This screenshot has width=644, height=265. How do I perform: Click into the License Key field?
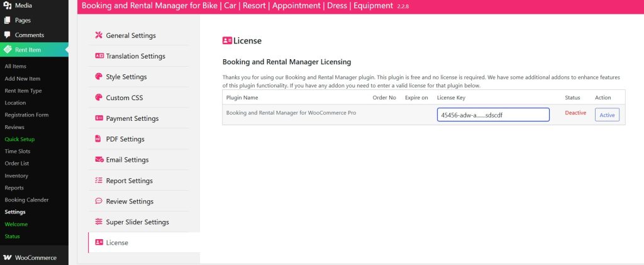492,115
